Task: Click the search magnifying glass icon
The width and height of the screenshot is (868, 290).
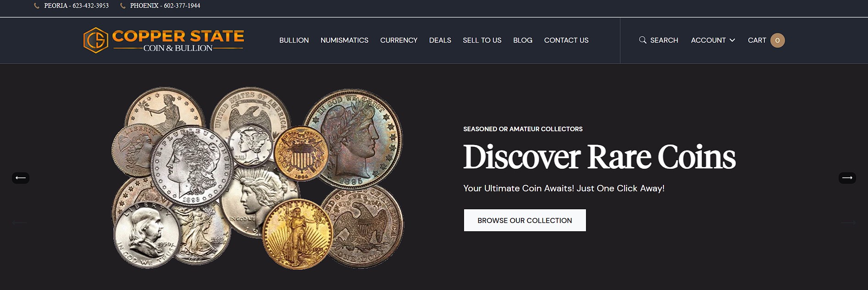Action: point(643,40)
